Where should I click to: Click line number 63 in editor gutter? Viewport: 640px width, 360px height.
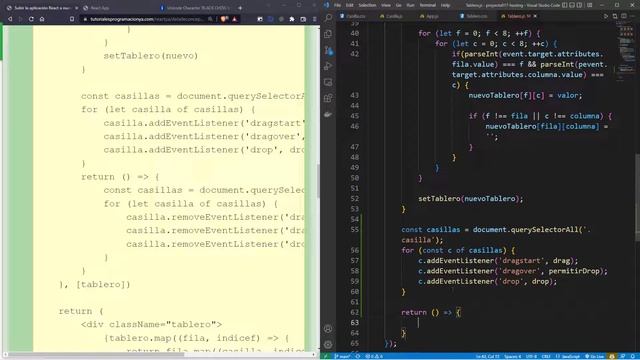(354, 322)
